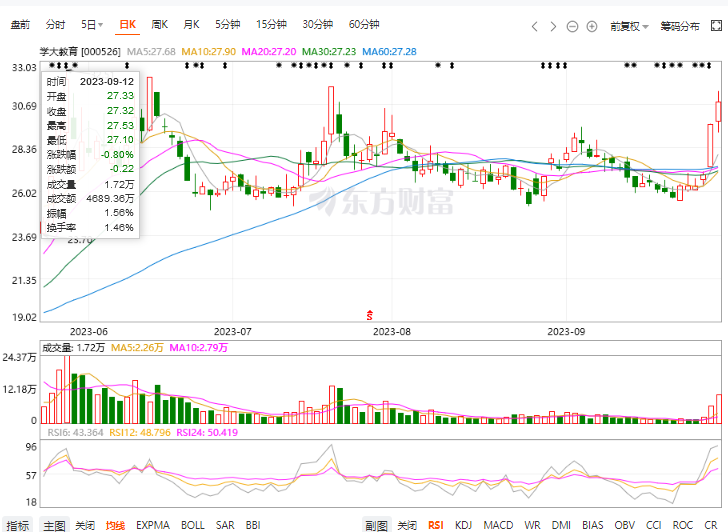Click the MA30:27.23 legend label

point(329,52)
